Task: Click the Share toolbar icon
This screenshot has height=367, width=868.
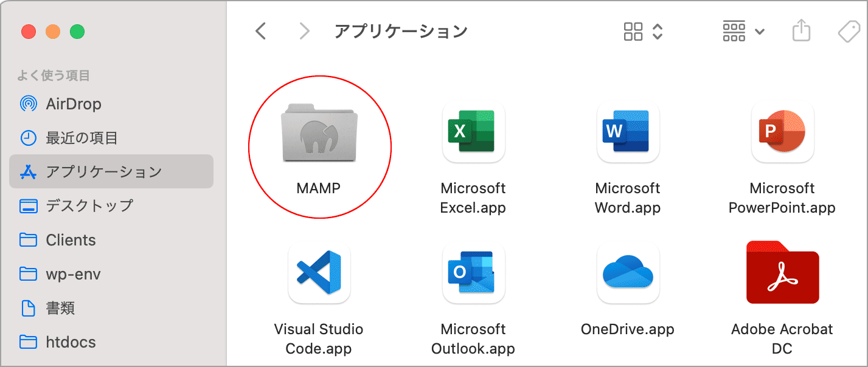Action: 802,31
